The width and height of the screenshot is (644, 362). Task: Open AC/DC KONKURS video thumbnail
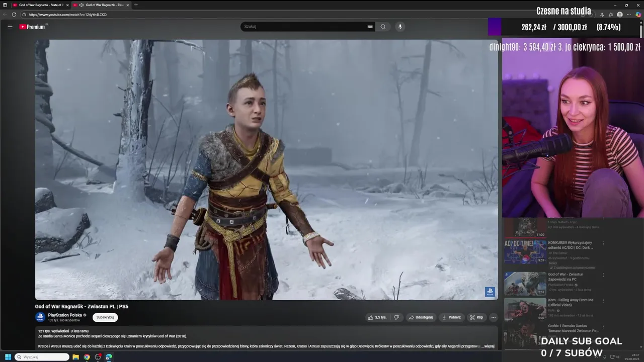click(525, 252)
